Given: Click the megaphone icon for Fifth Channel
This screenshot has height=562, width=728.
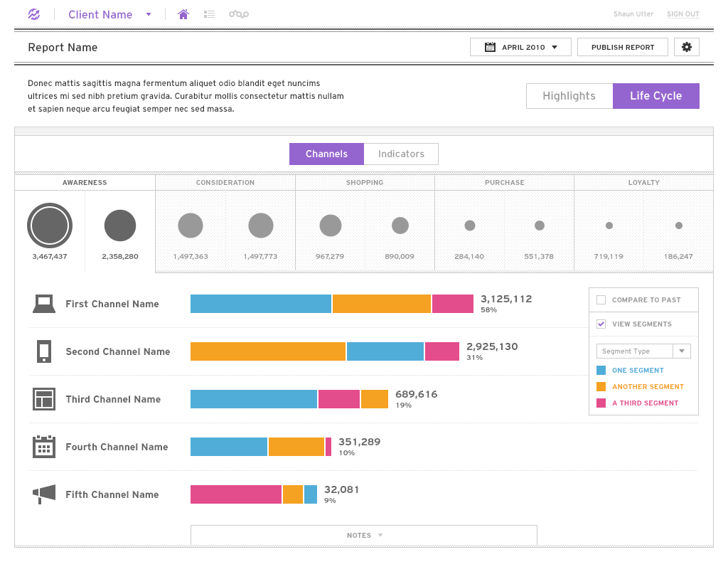Looking at the screenshot, I should 44,494.
